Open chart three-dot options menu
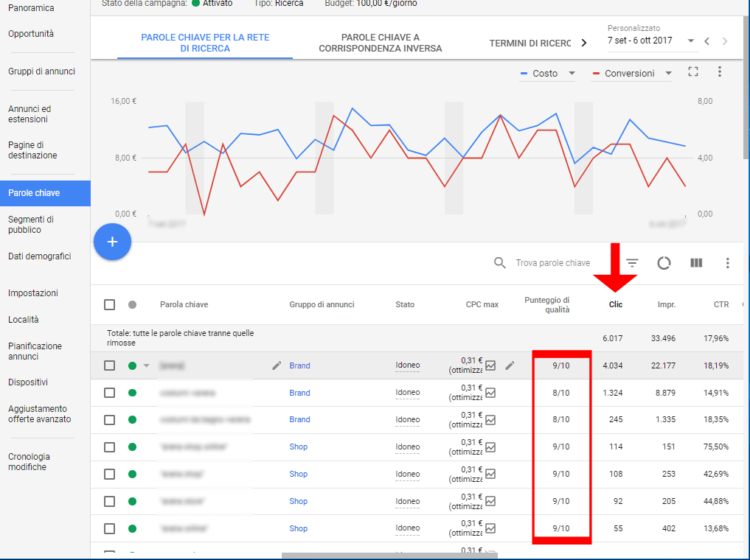The height and width of the screenshot is (560, 750). [720, 72]
